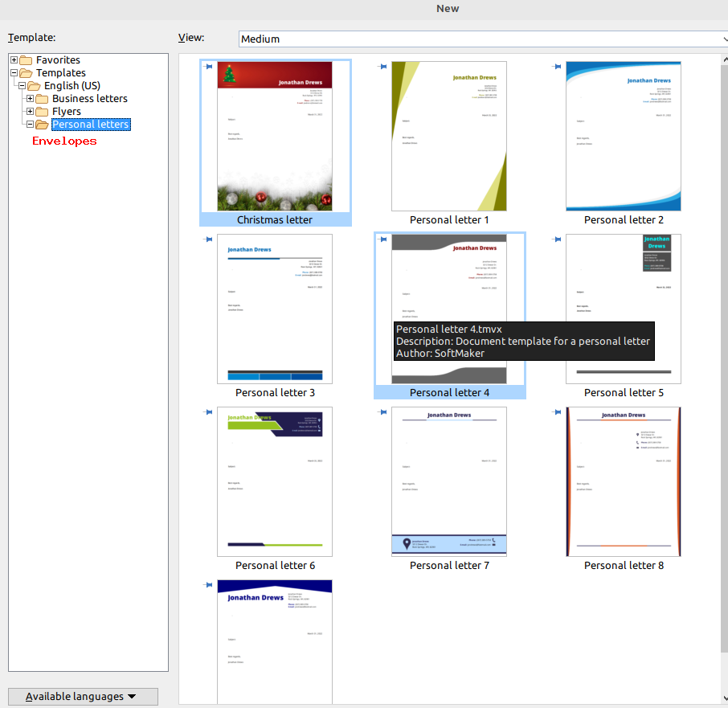Image resolution: width=728 pixels, height=708 pixels.
Task: Pin Personal letter 8 to favorites
Action: click(x=557, y=412)
